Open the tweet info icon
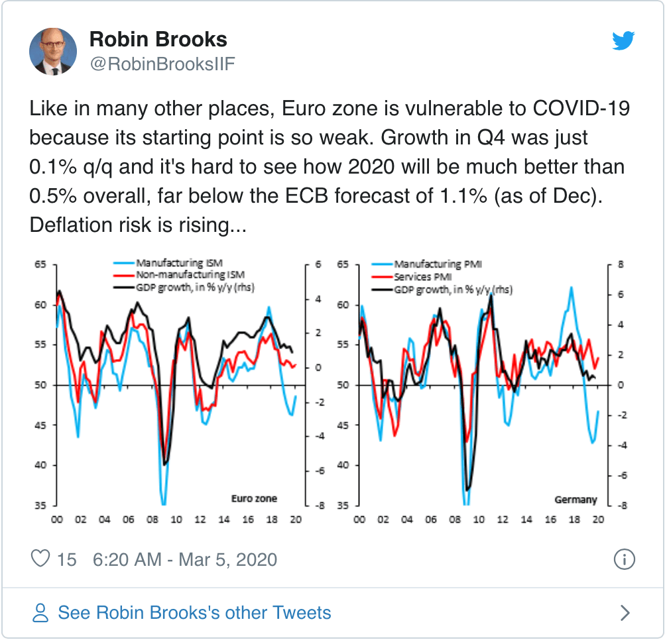The image size is (667, 644). pyautogui.click(x=624, y=560)
